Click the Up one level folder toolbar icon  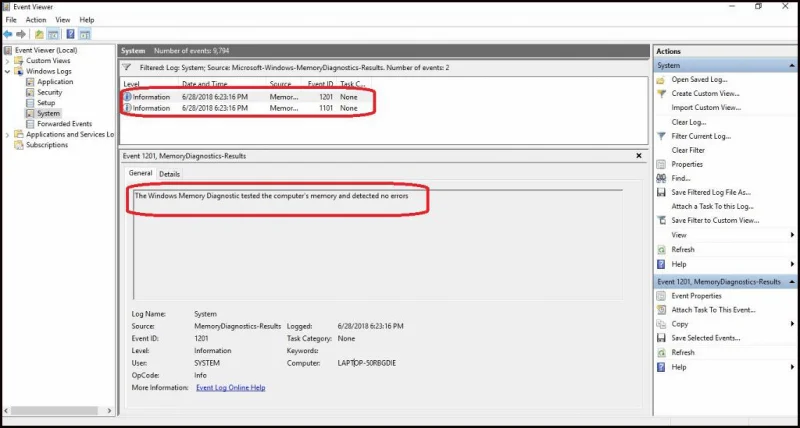pos(39,34)
